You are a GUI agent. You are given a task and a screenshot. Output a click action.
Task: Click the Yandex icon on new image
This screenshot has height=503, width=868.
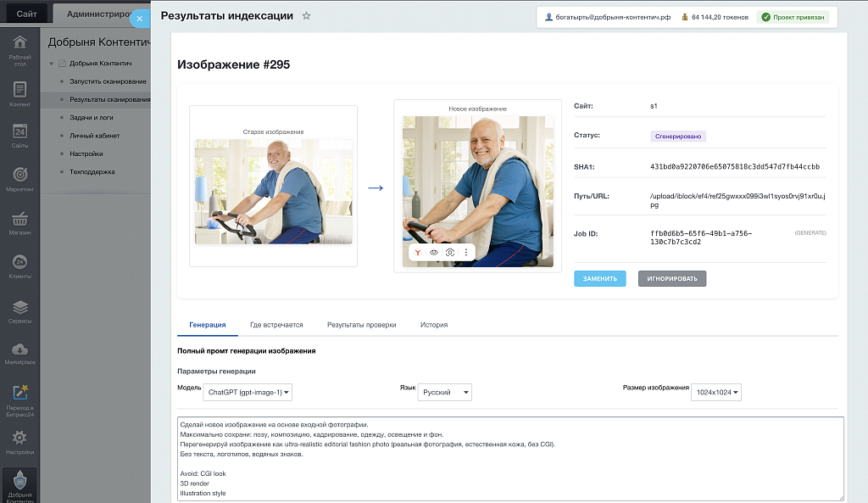(418, 252)
